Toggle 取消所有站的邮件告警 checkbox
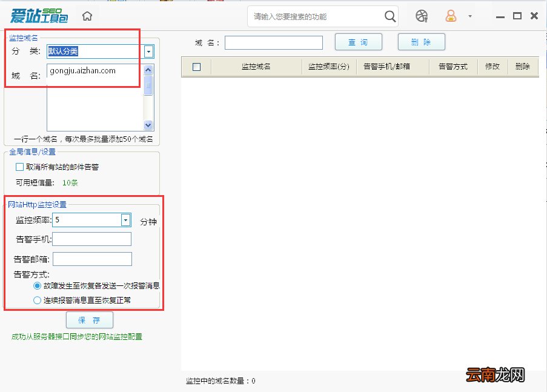 (x=19, y=167)
